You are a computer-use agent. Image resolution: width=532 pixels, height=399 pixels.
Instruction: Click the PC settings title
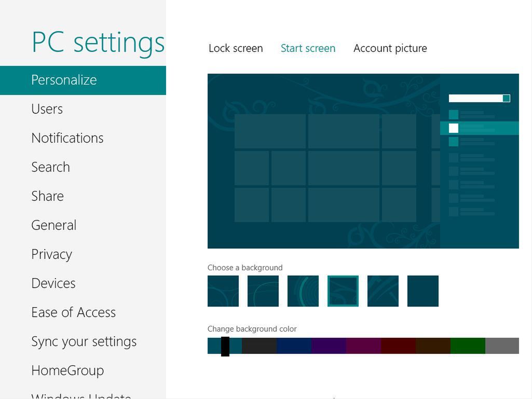point(98,43)
